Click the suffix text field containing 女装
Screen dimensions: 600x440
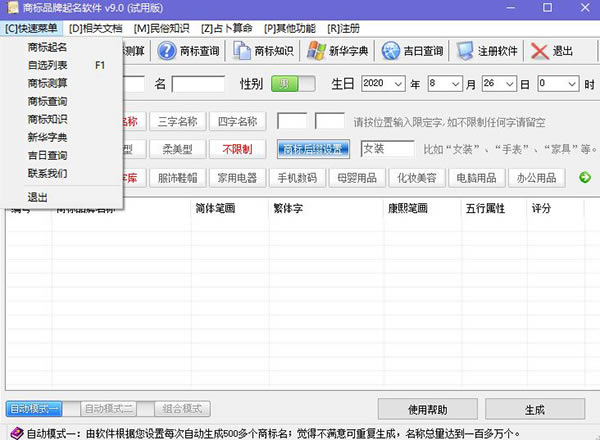tap(387, 149)
